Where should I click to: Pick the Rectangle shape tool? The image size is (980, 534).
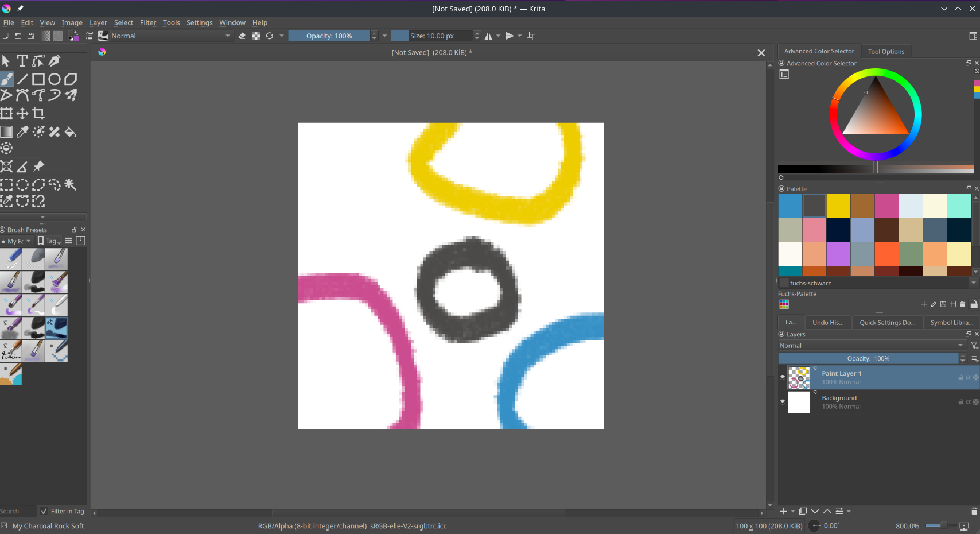38,79
